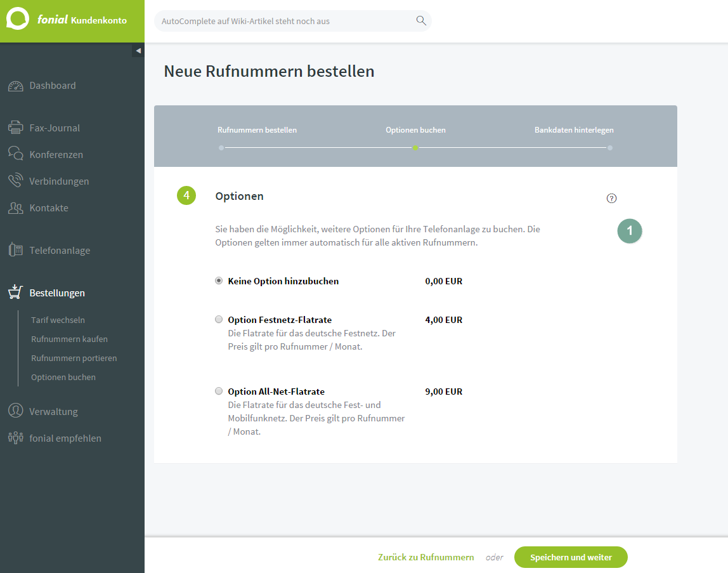Select the Option All-Net-Flatrate radio button
This screenshot has height=573, width=728.
219,391
